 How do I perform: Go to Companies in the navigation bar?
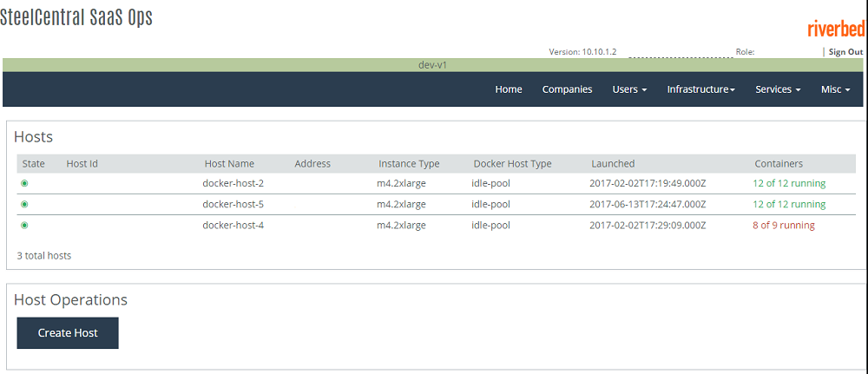pos(567,89)
